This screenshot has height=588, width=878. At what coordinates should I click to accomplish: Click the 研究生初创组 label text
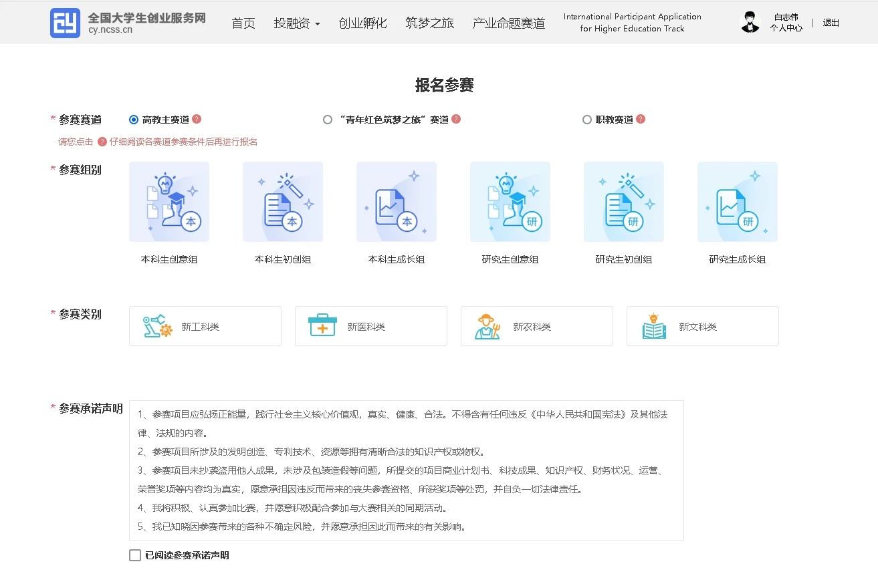[x=624, y=259]
